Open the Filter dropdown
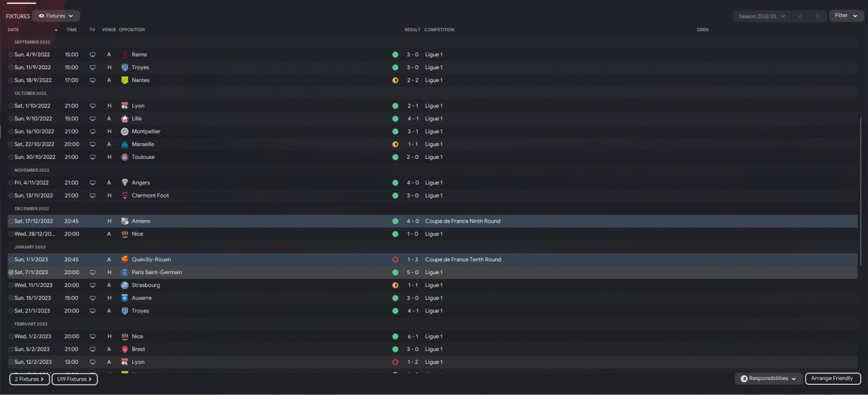The image size is (868, 395). pos(846,16)
